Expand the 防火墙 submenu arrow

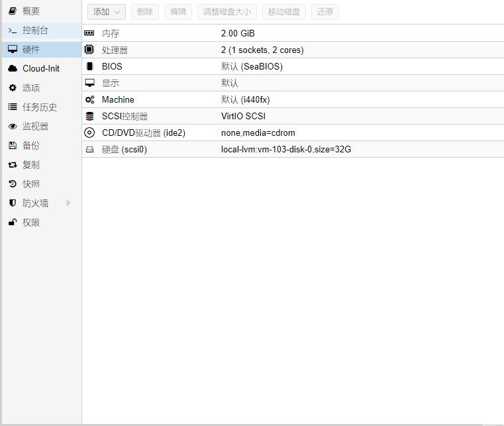coord(68,203)
